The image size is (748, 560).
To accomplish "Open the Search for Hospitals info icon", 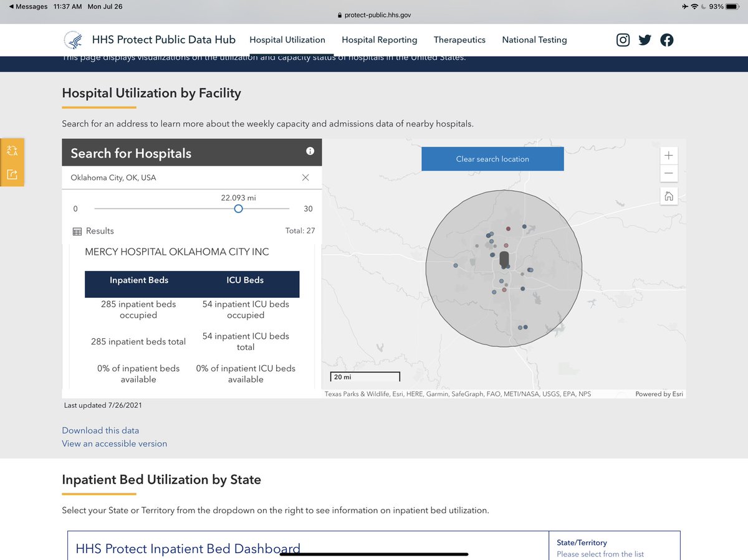I will point(310,151).
